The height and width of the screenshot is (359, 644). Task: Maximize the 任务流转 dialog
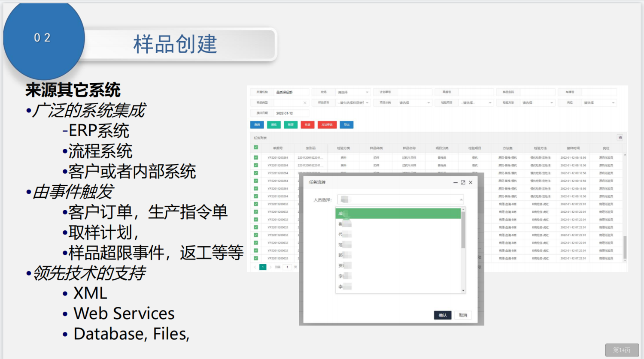(463, 182)
